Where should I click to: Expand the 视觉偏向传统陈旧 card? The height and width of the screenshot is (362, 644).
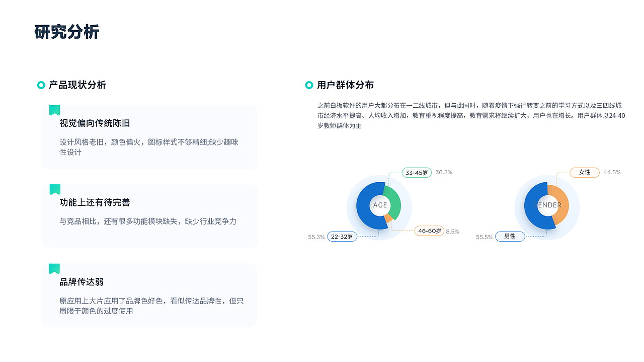click(x=149, y=136)
